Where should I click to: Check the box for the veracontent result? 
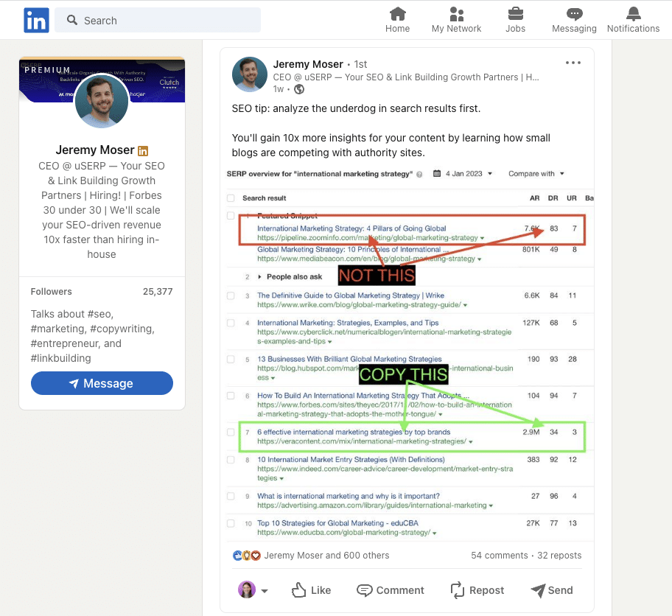[231, 432]
